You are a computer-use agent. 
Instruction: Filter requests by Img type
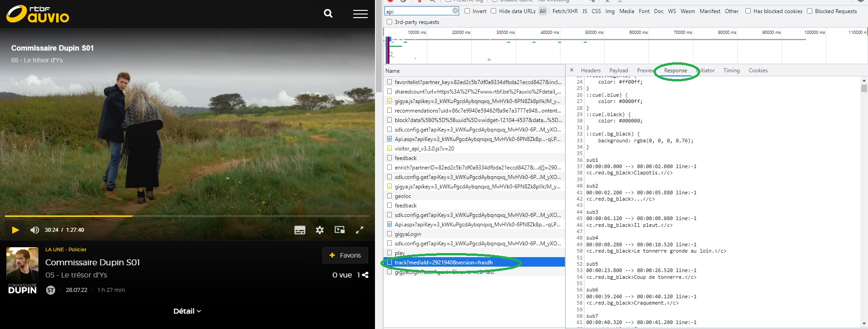(x=610, y=11)
